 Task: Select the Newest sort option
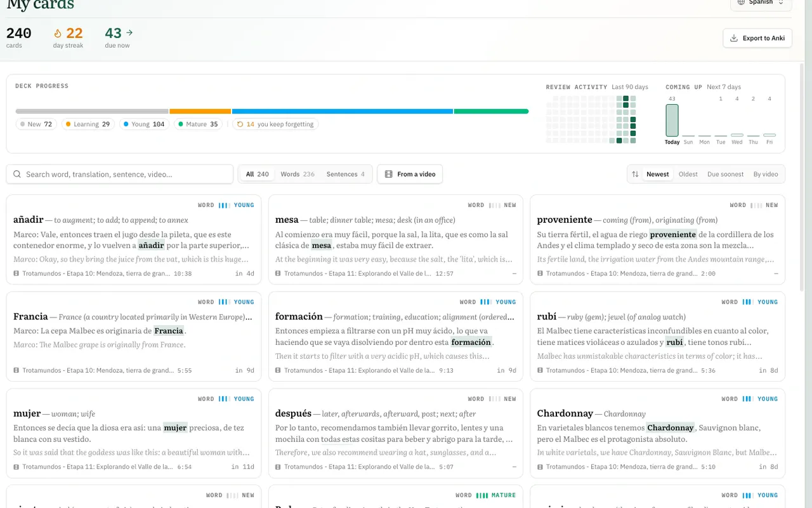click(x=658, y=174)
